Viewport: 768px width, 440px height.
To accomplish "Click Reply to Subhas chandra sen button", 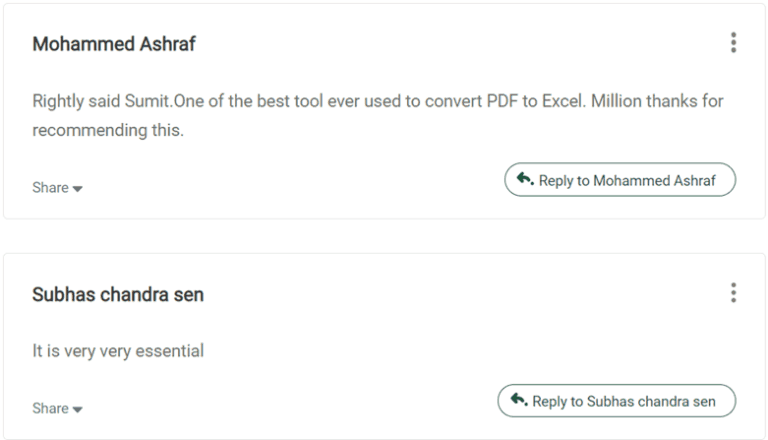I will point(617,401).
